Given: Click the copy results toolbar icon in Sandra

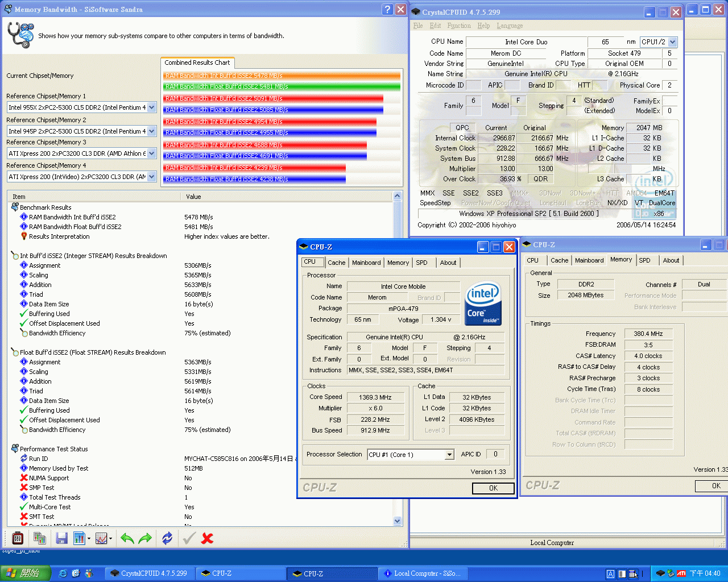Looking at the screenshot, I should (39, 538).
